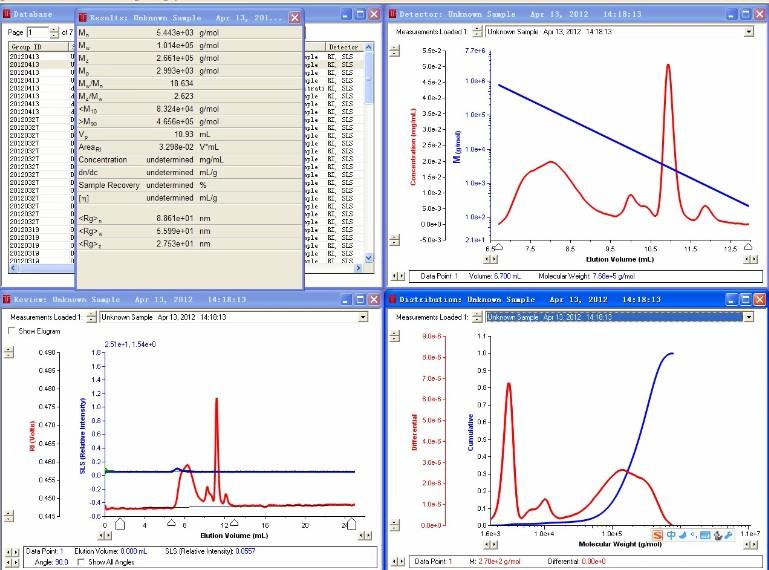The image size is (769, 570).
Task: Click the lower Y-axis range stepper in the Review plot
Action: point(9,516)
